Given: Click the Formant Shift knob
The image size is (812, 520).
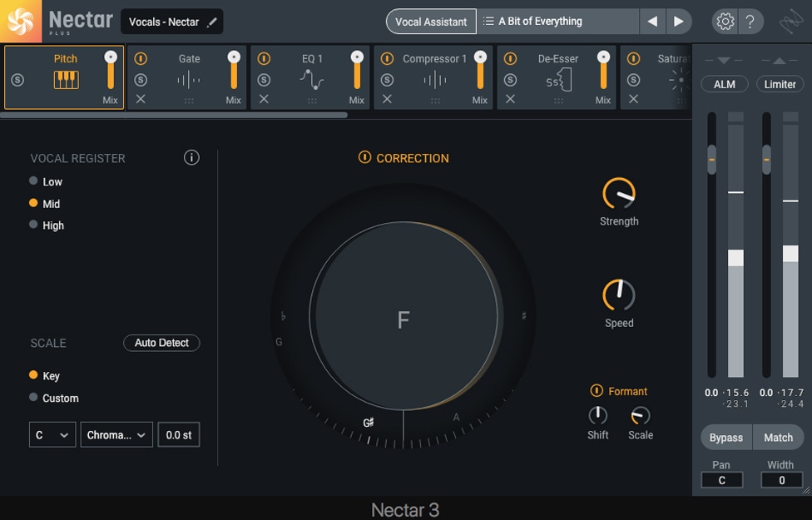Looking at the screenshot, I should point(598,415).
